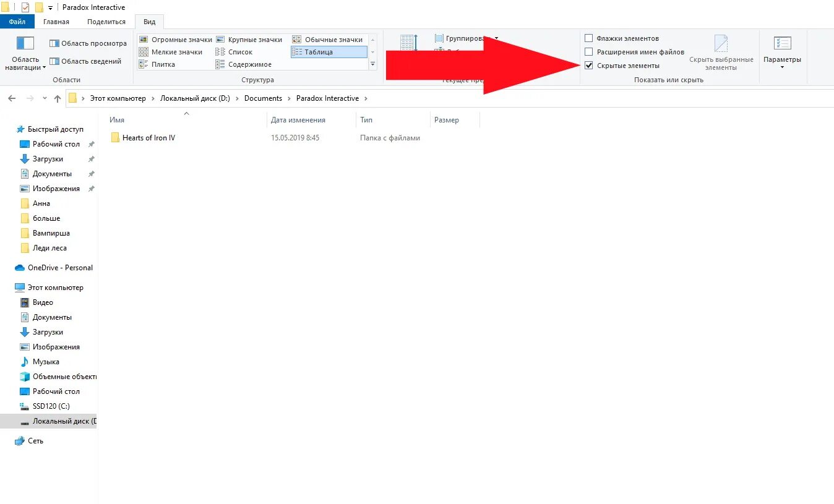Switch layout to Содержимое

click(244, 64)
